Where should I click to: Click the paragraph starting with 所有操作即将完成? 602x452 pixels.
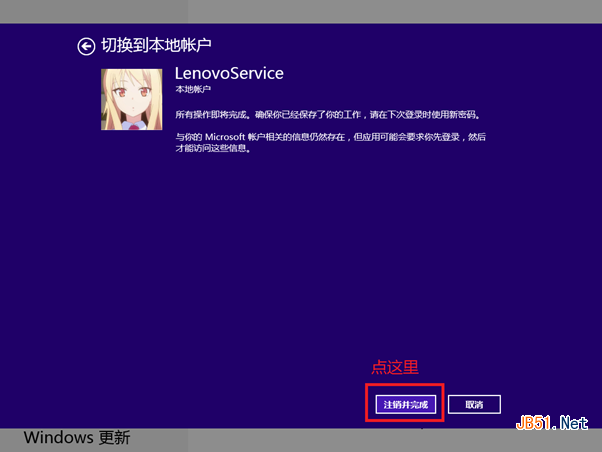point(327,114)
